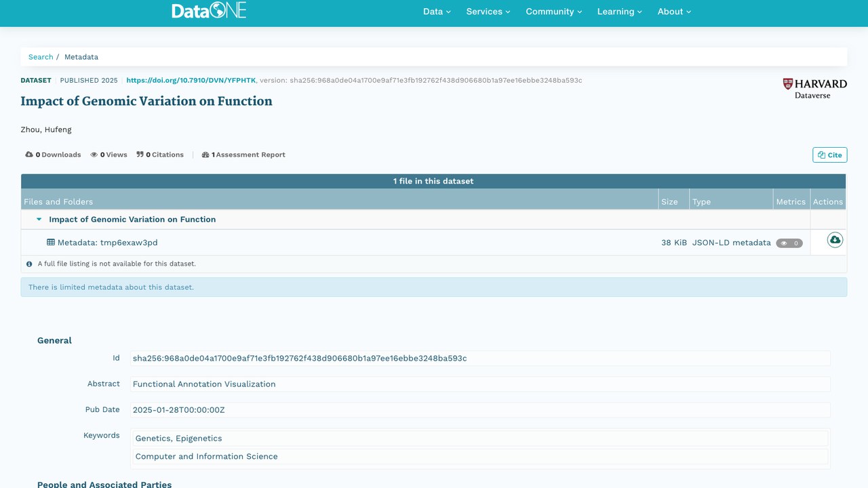Screen dimensions: 868x488
Task: Click the DataONE logo
Action: tap(208, 11)
